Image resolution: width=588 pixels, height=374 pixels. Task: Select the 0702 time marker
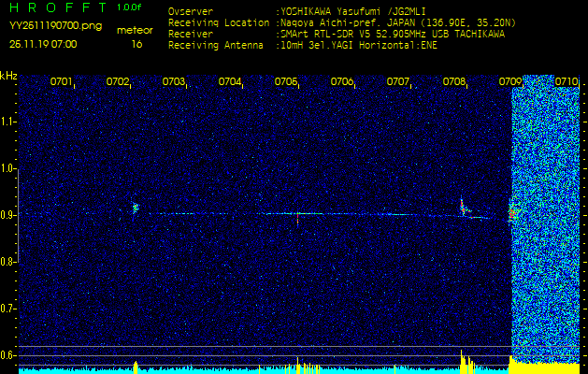pos(118,82)
